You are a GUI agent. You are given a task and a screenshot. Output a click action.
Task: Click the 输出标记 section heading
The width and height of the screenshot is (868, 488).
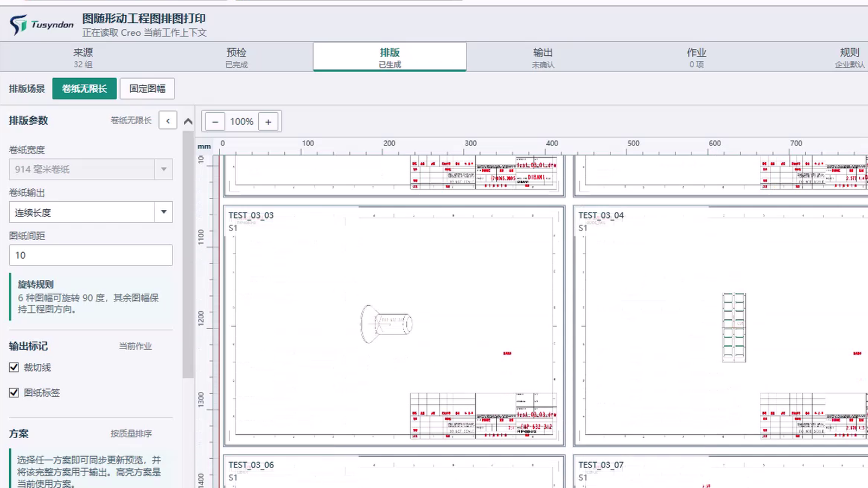[x=28, y=346]
